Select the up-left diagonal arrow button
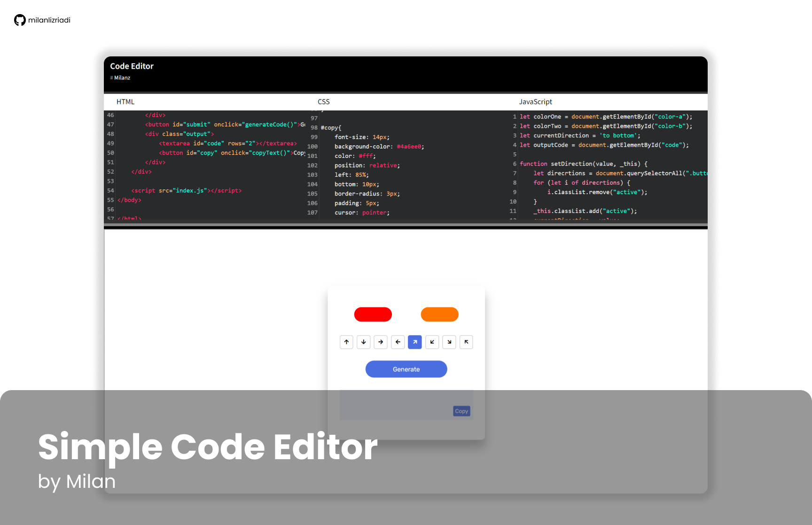812x525 pixels. coord(466,342)
